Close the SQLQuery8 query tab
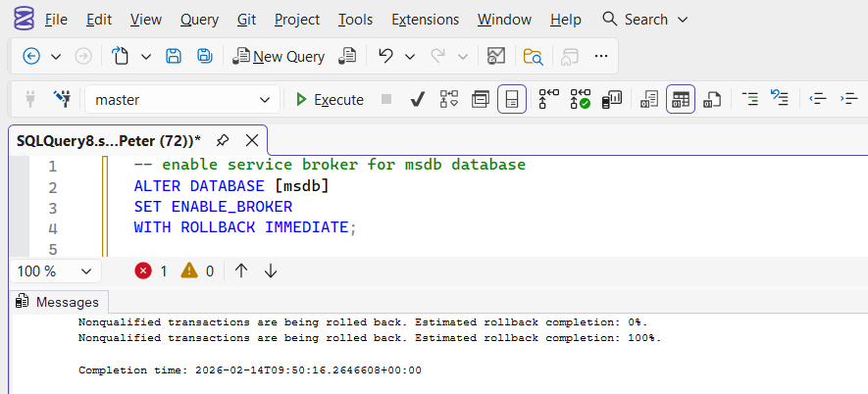 click(x=252, y=140)
